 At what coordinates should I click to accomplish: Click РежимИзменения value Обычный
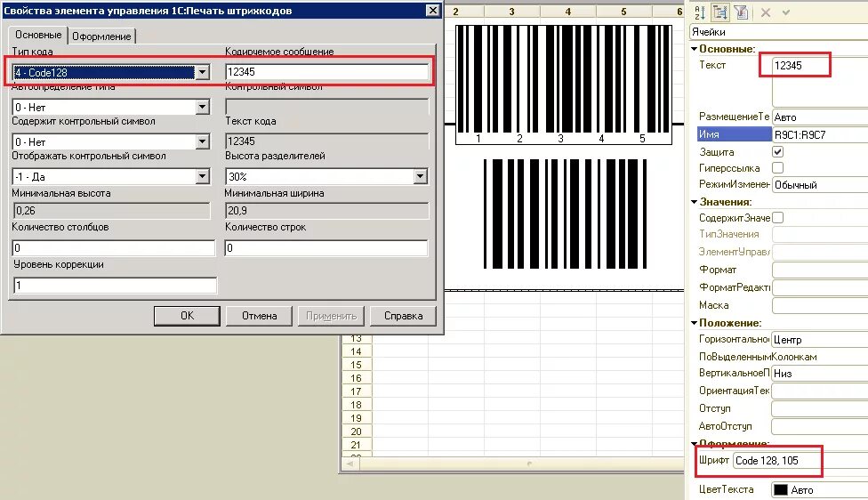pos(820,185)
